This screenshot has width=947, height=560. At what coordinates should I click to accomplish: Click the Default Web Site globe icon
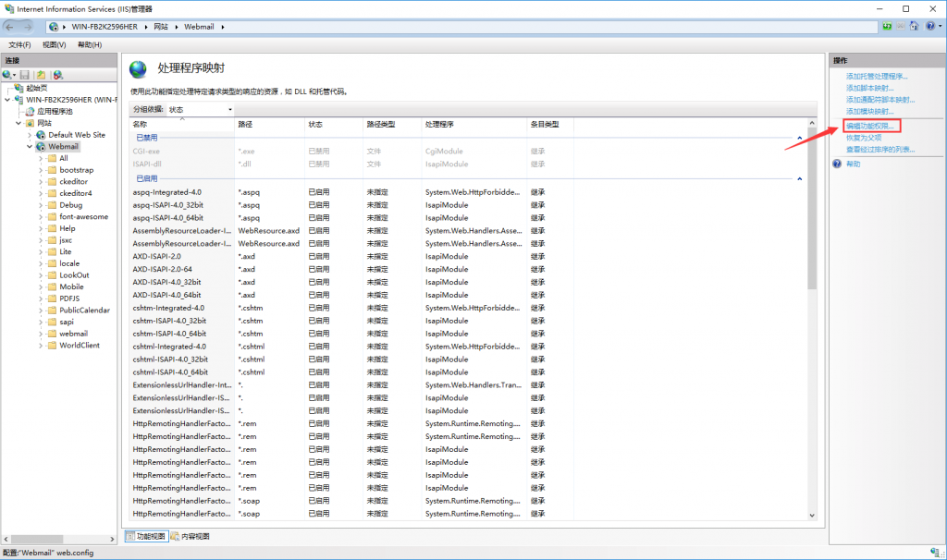[41, 135]
